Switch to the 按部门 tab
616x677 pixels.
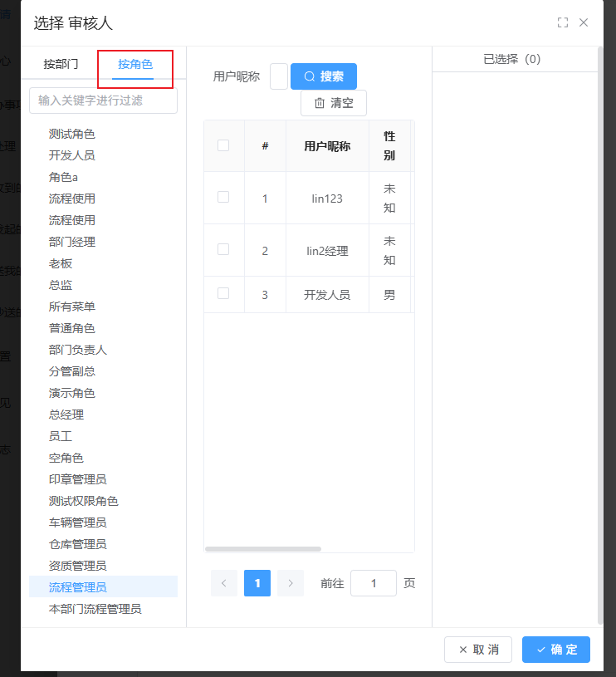pos(61,64)
